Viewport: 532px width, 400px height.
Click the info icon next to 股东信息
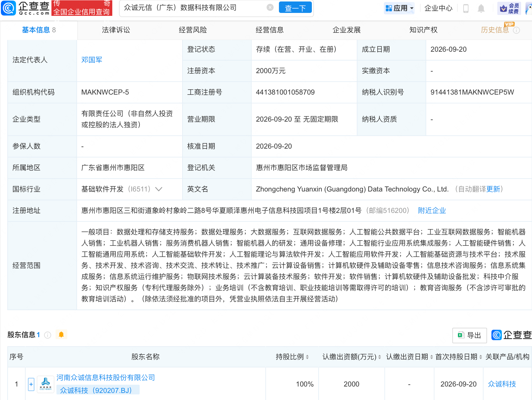click(x=48, y=335)
